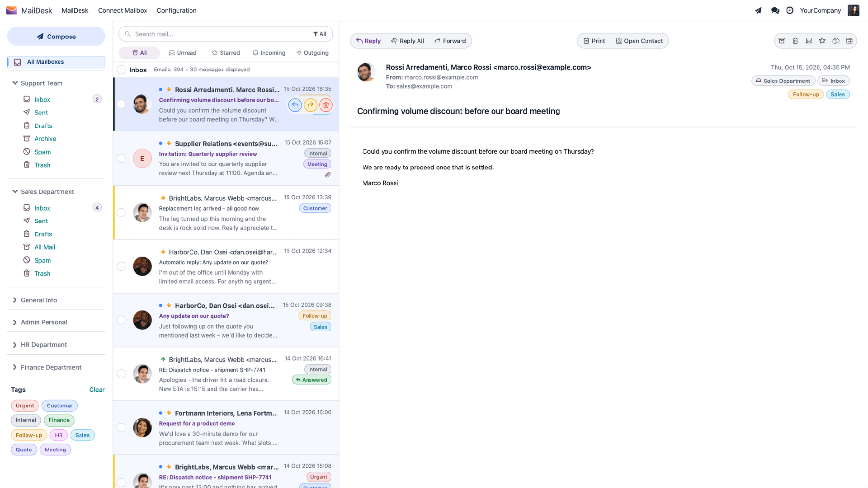Select the Supplier Relations email checkbox
Screen dimensions: 868x488
tap(121, 158)
